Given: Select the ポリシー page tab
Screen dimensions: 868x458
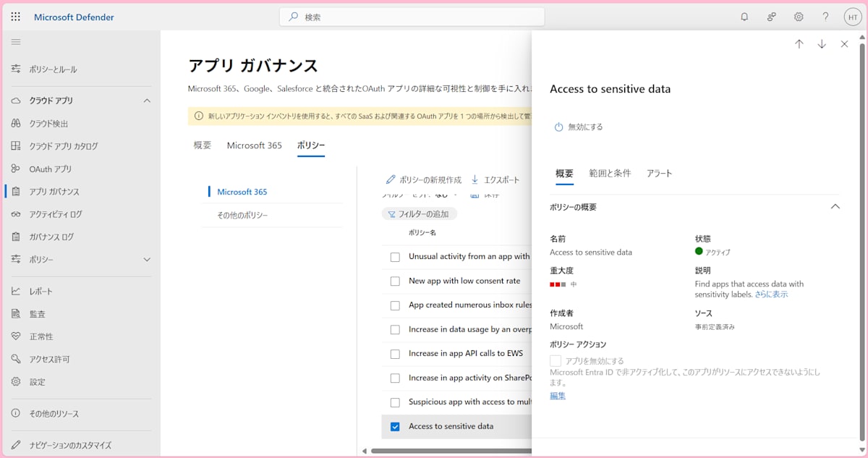Looking at the screenshot, I should [x=311, y=145].
